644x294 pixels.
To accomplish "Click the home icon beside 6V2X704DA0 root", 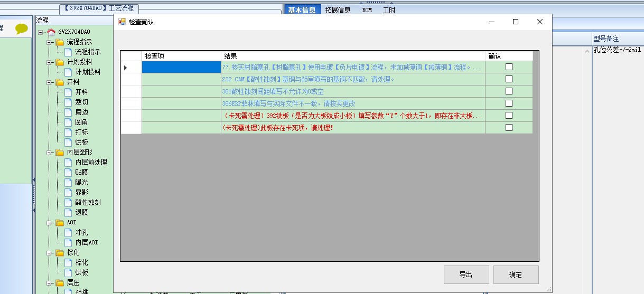I will pos(51,32).
